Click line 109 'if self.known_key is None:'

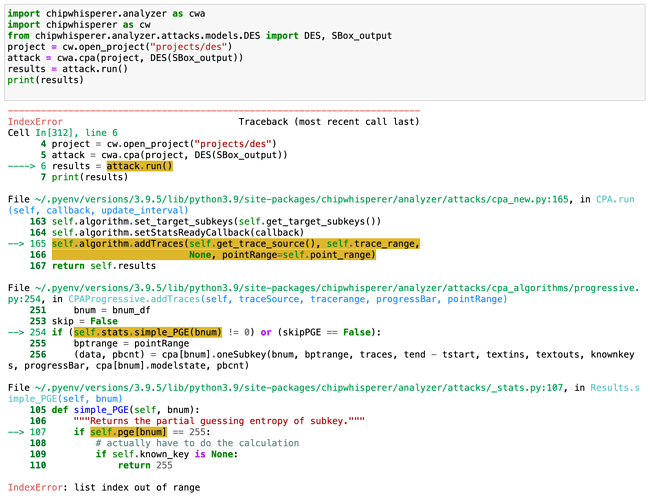click(x=167, y=454)
